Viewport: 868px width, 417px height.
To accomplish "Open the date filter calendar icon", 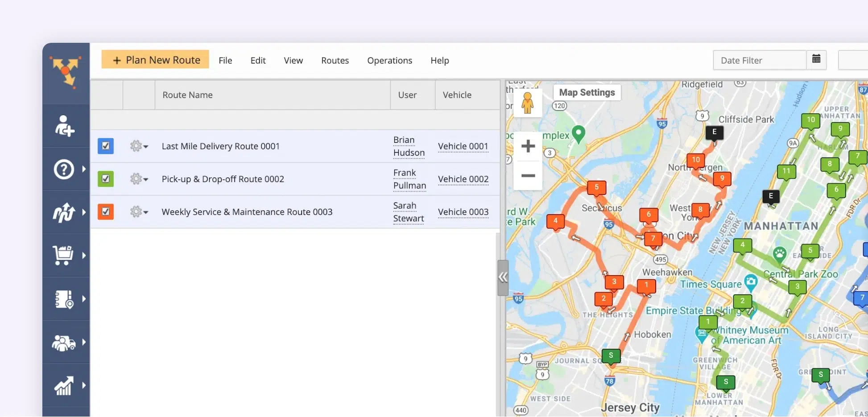I will 816,60.
